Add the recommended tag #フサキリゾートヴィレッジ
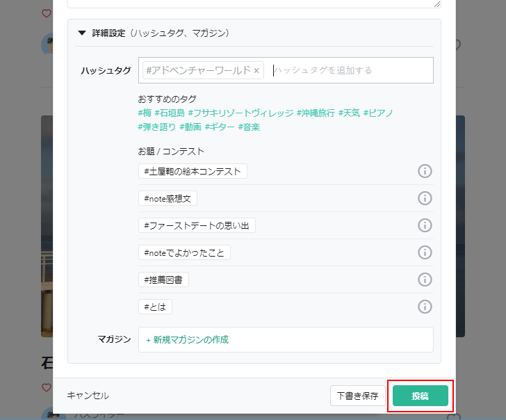This screenshot has width=506, height=420. pyautogui.click(x=240, y=113)
